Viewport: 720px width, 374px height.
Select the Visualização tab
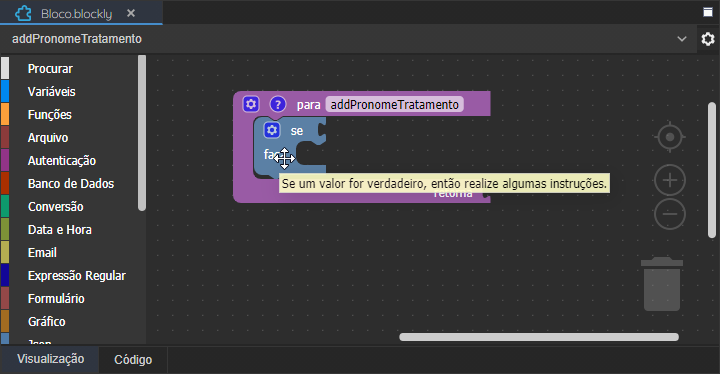[x=50, y=359]
